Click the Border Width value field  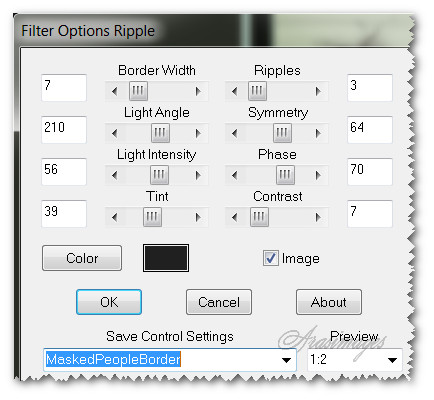click(64, 88)
